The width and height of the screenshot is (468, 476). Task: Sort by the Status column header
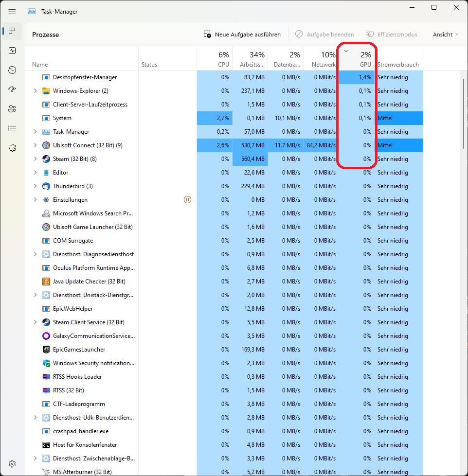(168, 59)
